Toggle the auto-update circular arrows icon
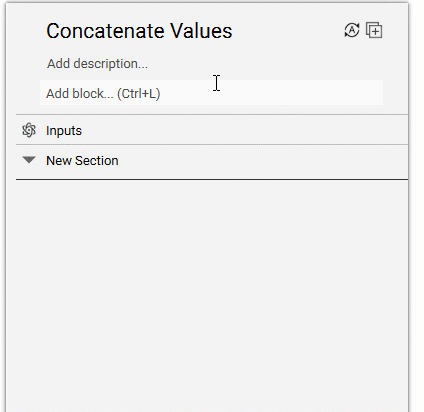Image resolution: width=424 pixels, height=412 pixels. [x=352, y=30]
